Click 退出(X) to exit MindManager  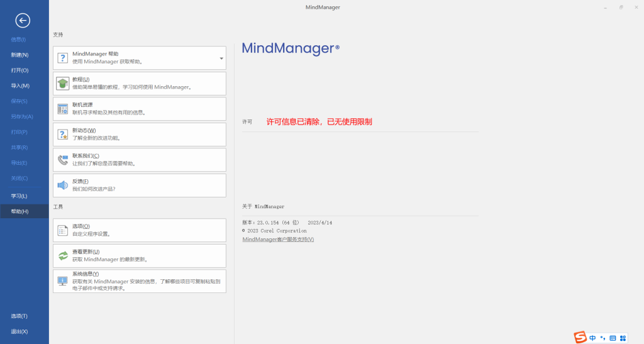(x=19, y=331)
